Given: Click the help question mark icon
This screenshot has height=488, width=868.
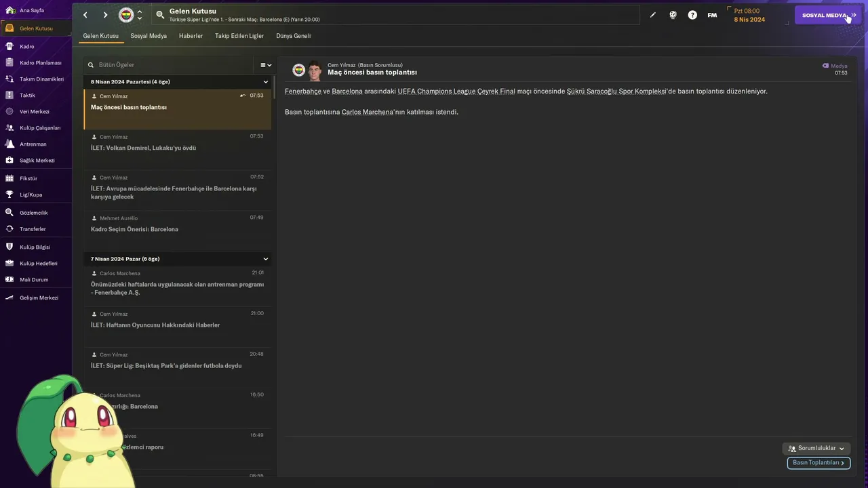Looking at the screenshot, I should click(692, 15).
